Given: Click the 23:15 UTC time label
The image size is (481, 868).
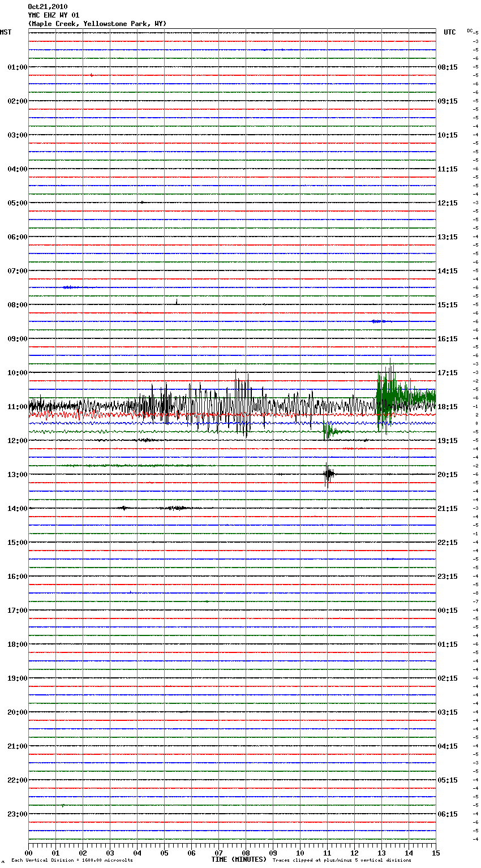Looking at the screenshot, I should pyautogui.click(x=448, y=577).
